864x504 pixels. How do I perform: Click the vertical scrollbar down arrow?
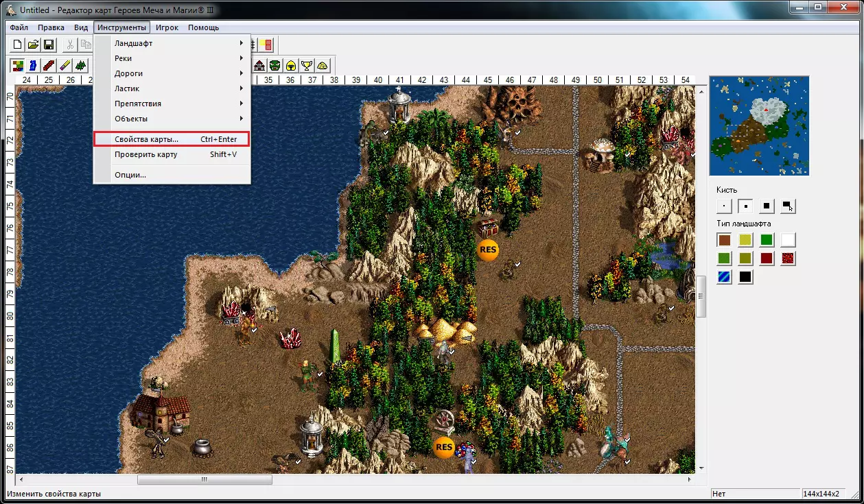coord(701,468)
